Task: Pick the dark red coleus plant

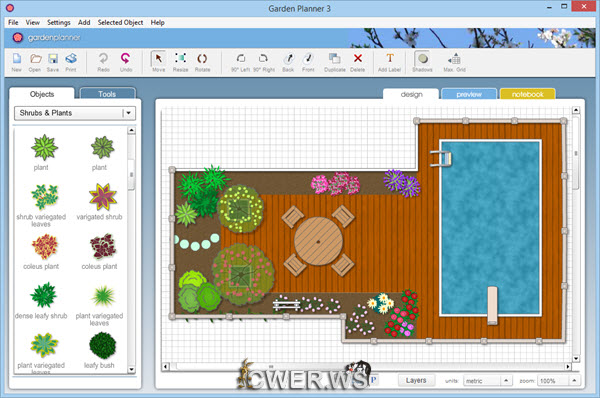Action: (103, 246)
